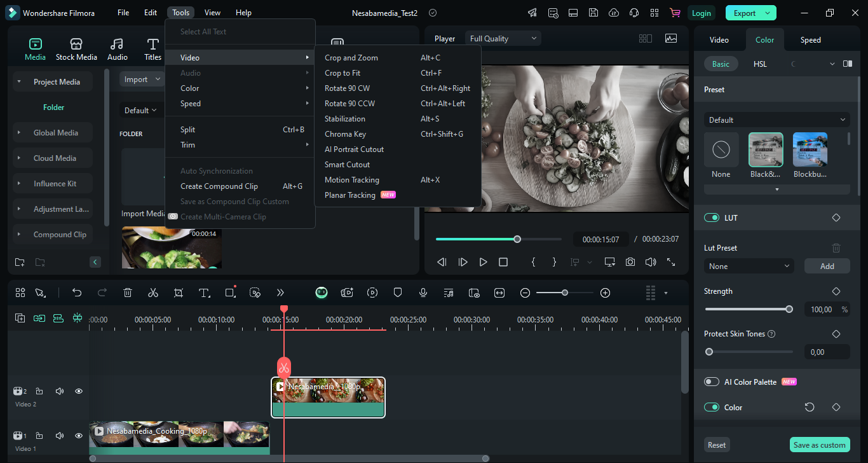Click the timeline zoom-in plus icon

[605, 293]
